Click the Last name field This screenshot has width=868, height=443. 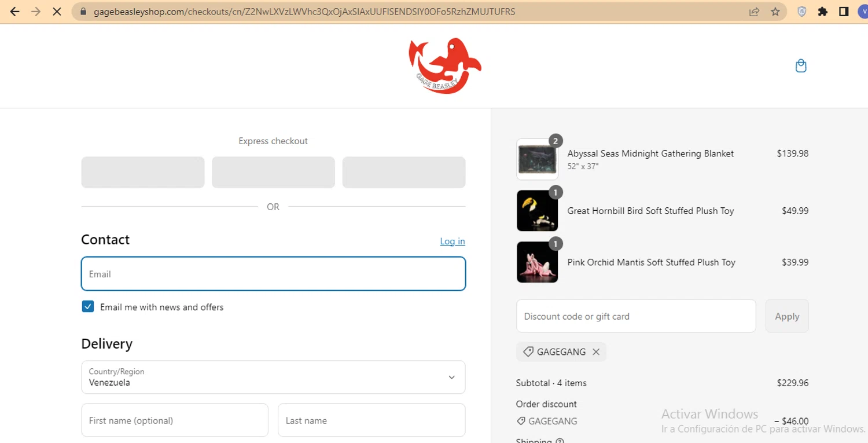372,420
